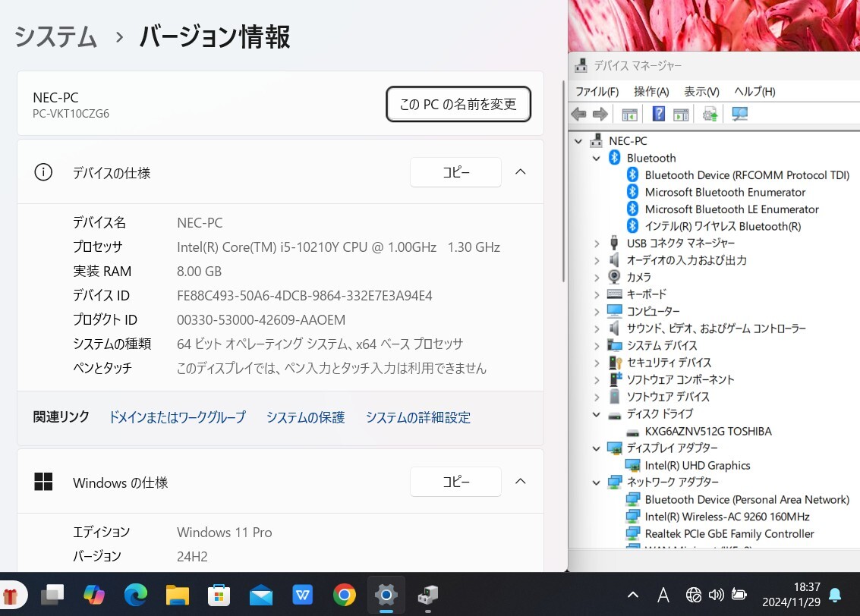The image size is (860, 616).
Task: Click the forward arrow in Device Manager toolbar
Action: point(600,114)
